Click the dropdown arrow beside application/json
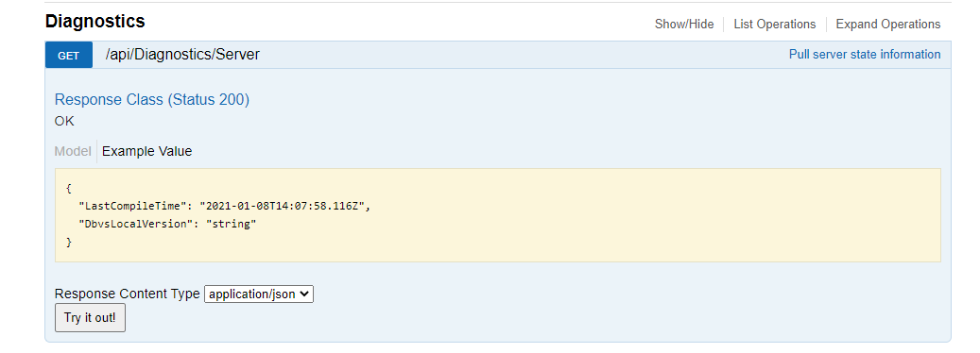The image size is (980, 353). pos(305,294)
